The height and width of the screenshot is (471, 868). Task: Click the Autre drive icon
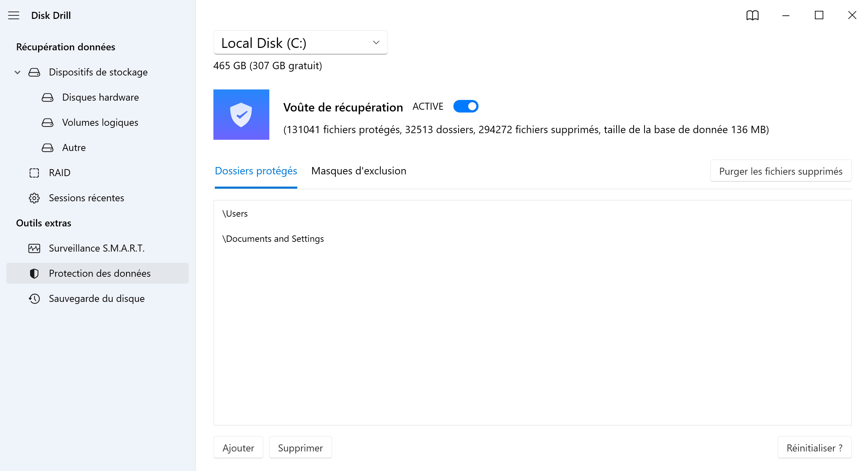pyautogui.click(x=48, y=148)
